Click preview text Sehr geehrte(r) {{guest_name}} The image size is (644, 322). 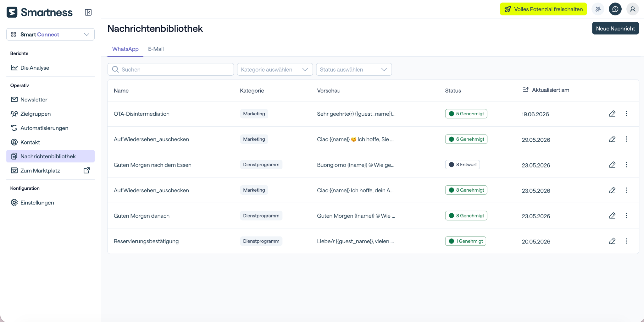[x=356, y=114]
